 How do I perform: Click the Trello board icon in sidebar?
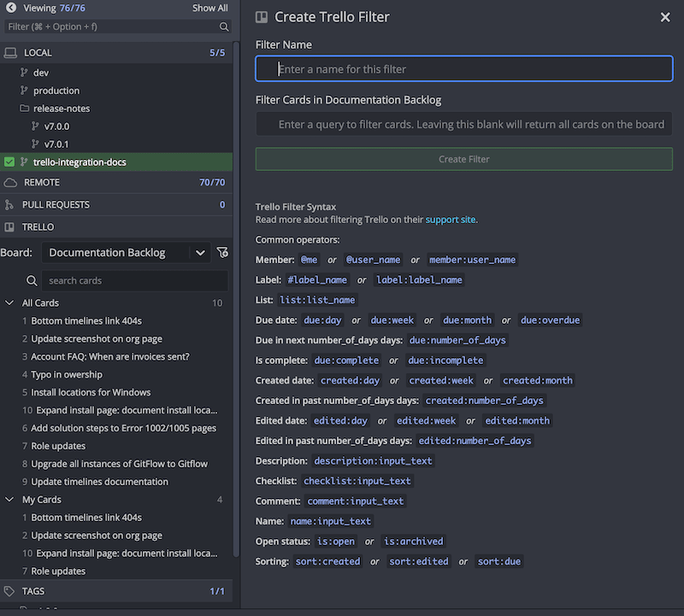[x=10, y=227]
